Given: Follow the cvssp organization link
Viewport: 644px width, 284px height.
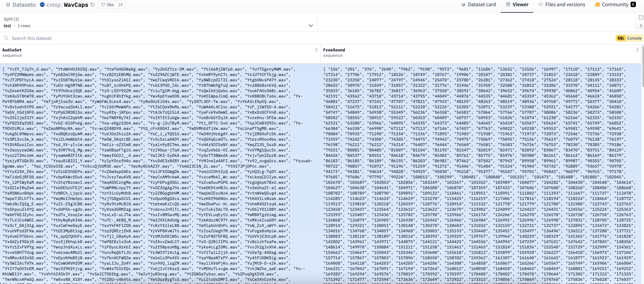Looking at the screenshot, I should [54, 5].
